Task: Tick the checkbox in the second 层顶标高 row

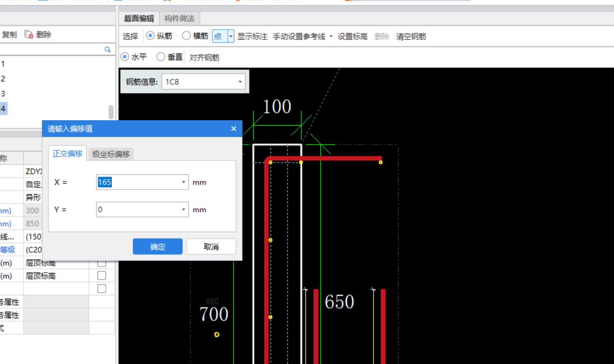Action: click(101, 276)
